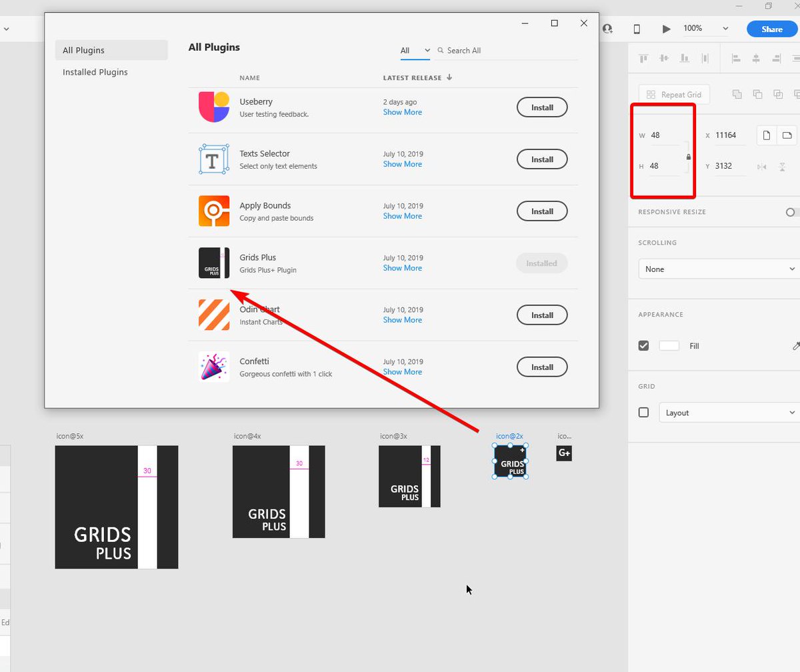This screenshot has height=672, width=800.
Task: Click the height H field
Action: pyautogui.click(x=663, y=166)
